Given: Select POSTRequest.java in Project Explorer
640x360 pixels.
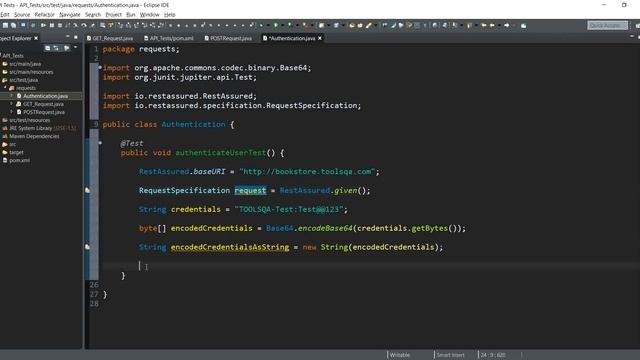Looking at the screenshot, I should pyautogui.click(x=44, y=112).
